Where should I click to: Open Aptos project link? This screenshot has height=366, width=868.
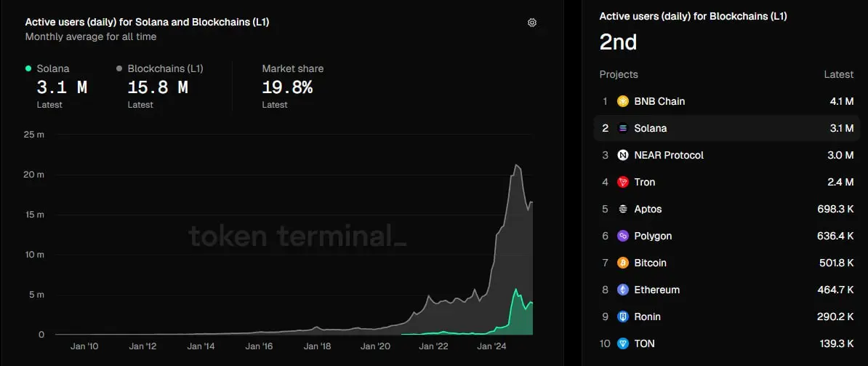pyautogui.click(x=648, y=210)
